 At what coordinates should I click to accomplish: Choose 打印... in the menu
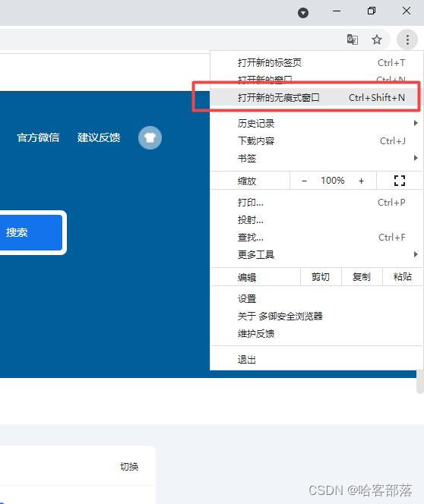click(x=317, y=203)
